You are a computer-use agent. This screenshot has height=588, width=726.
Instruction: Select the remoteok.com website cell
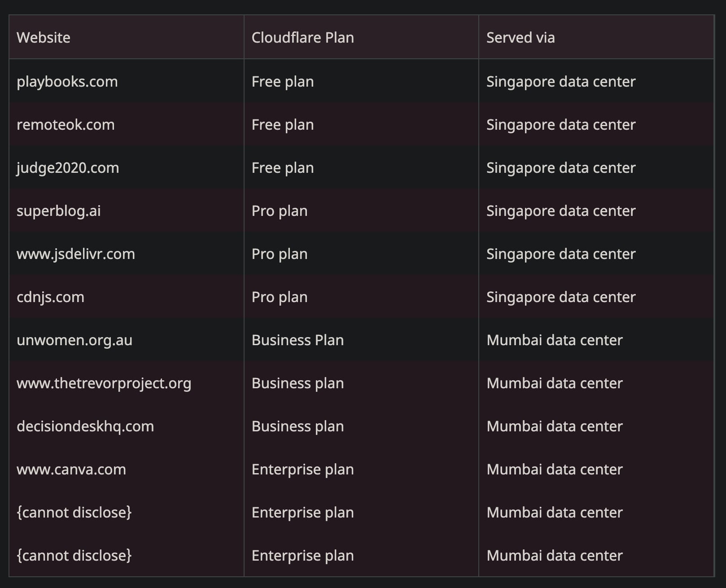[66, 125]
